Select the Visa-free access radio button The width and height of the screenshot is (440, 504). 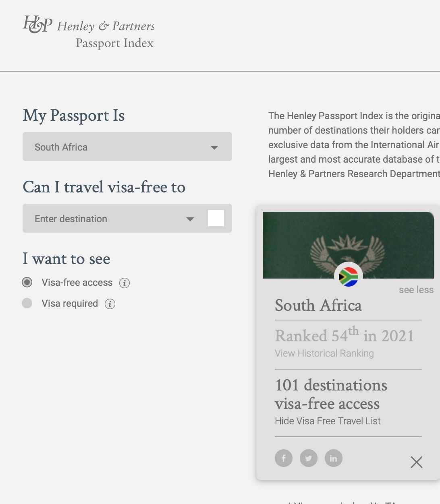pos(27,282)
